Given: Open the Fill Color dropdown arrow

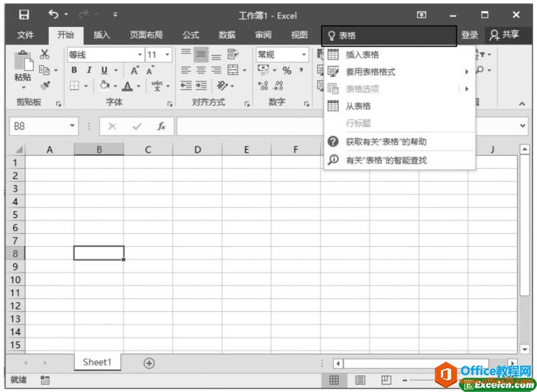Looking at the screenshot, I should (115, 86).
